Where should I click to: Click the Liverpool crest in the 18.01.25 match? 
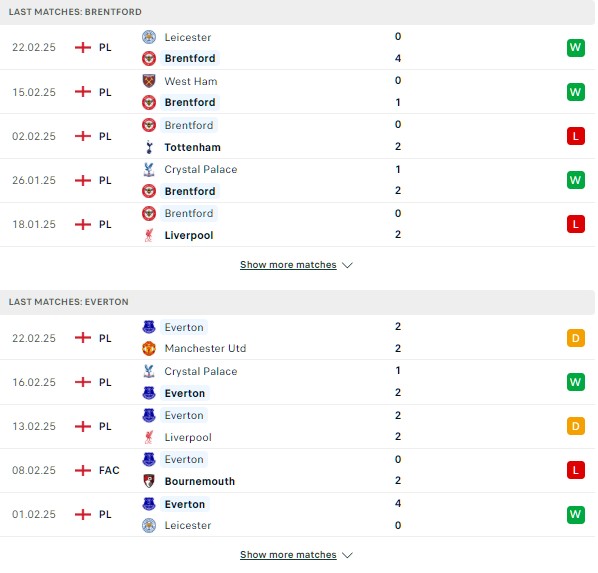[149, 235]
